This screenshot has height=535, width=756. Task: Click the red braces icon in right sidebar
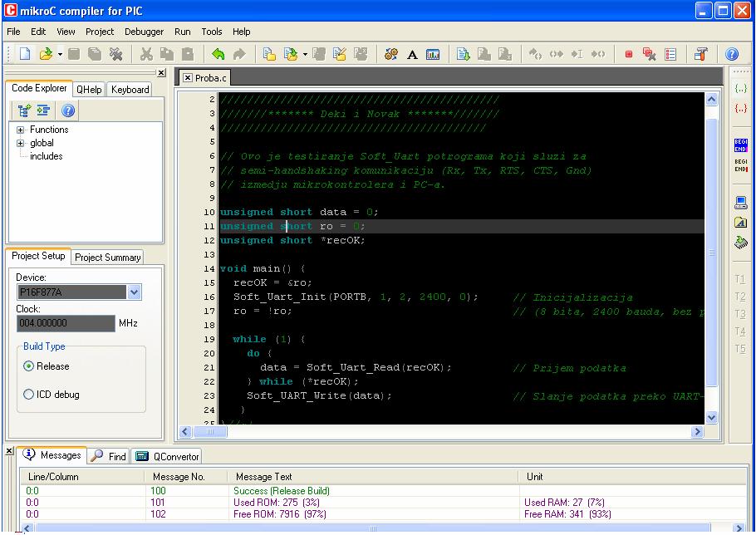[x=740, y=108]
